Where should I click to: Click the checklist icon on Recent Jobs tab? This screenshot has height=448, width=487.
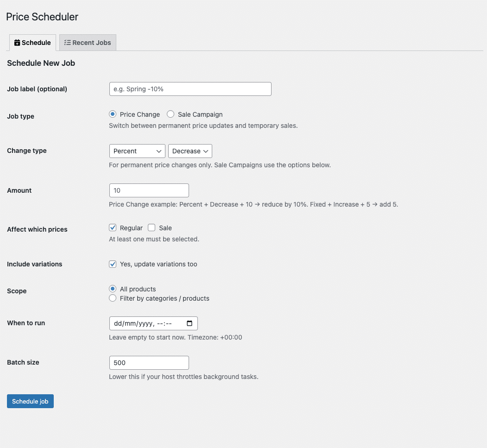click(x=67, y=43)
